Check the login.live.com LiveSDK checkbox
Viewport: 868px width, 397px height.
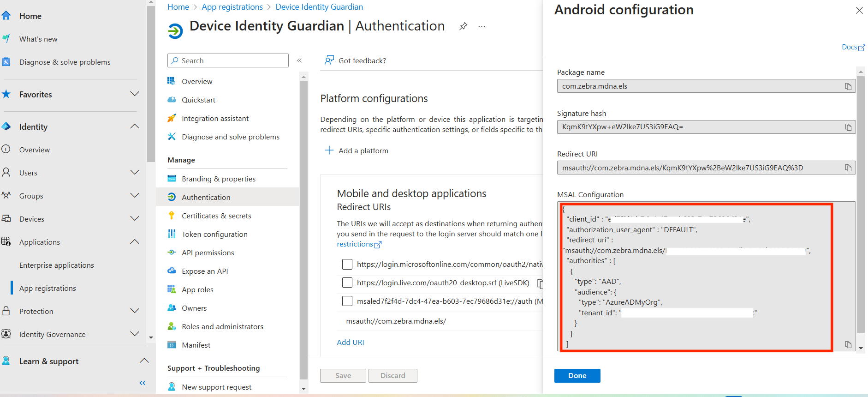[x=347, y=283]
